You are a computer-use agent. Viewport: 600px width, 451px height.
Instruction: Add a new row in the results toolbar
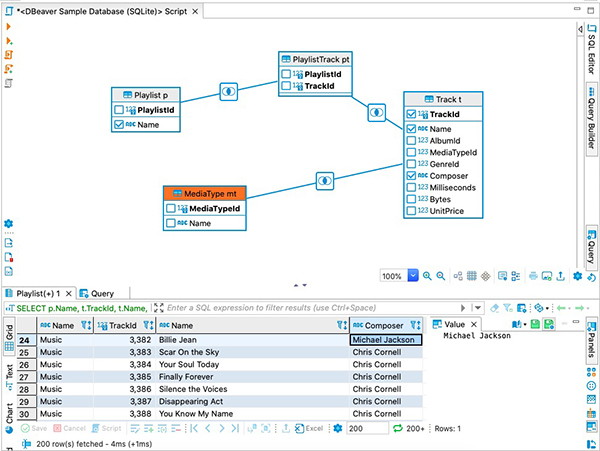click(148, 428)
